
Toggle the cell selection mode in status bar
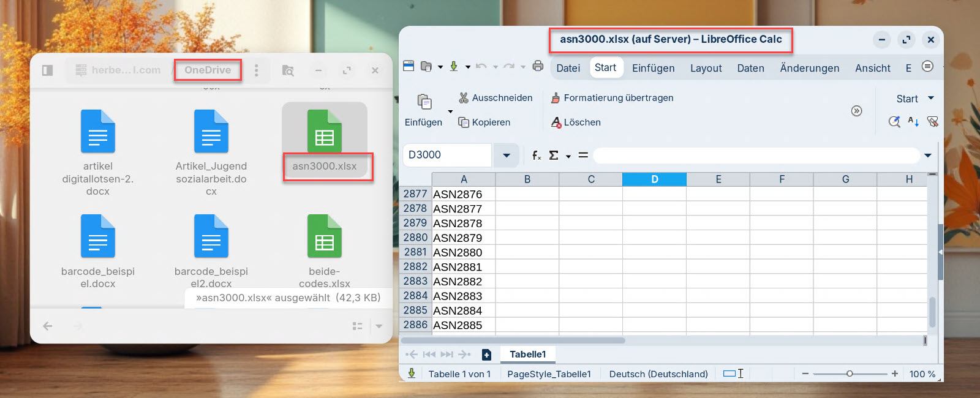(x=733, y=374)
